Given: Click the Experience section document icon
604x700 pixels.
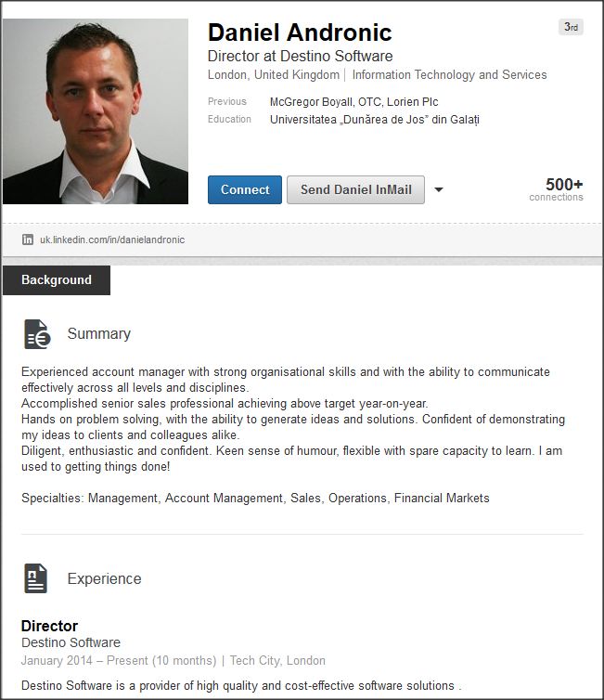Looking at the screenshot, I should click(x=35, y=578).
